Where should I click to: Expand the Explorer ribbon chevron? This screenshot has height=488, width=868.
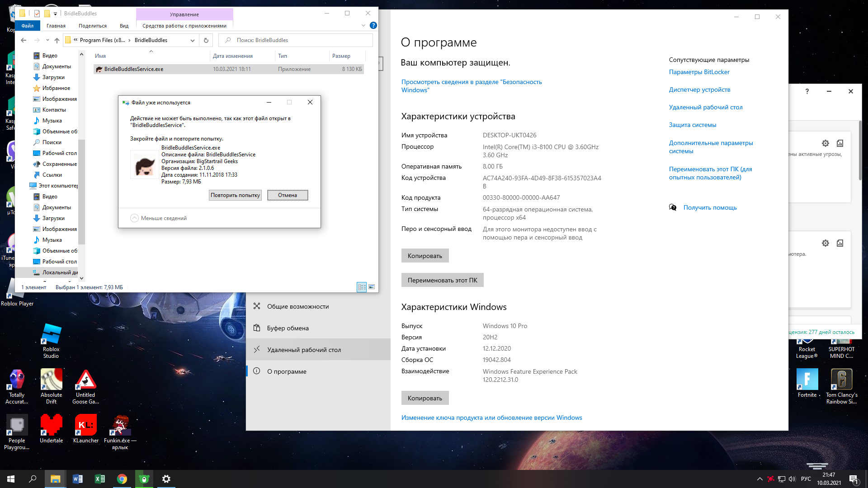(363, 25)
